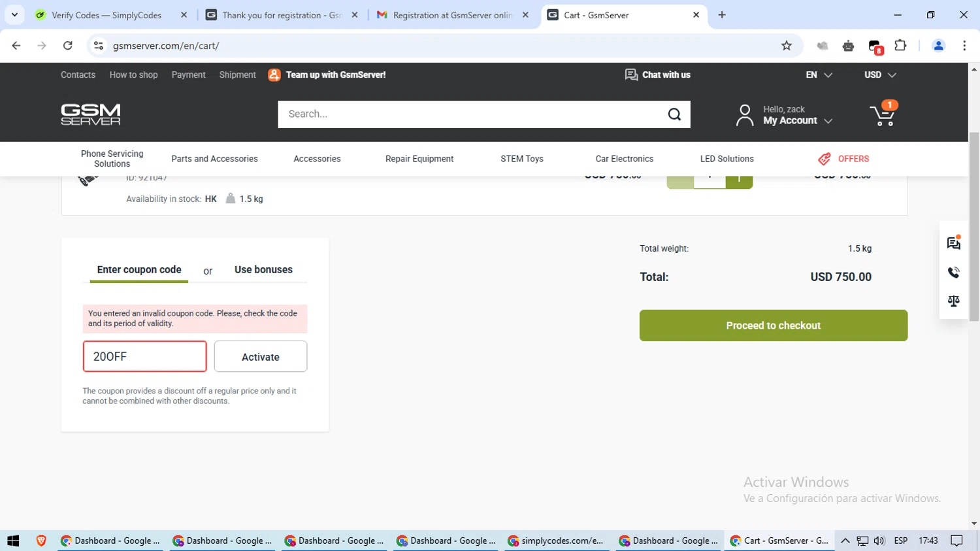Open simplycodes.com taskbar window
Image resolution: width=980 pixels, height=551 pixels.
point(557,541)
